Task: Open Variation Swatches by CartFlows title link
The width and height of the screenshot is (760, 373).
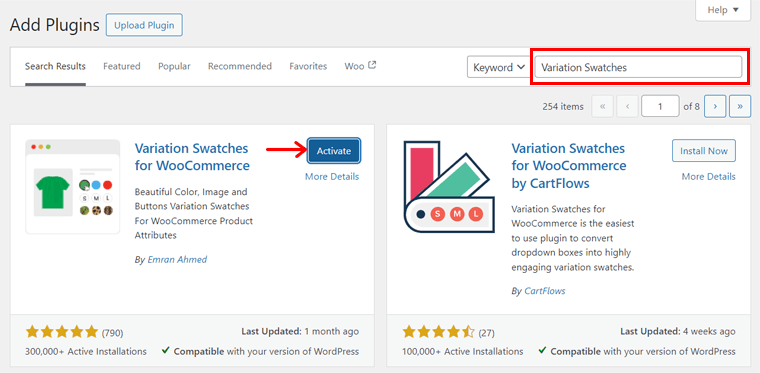Action: coord(569,166)
